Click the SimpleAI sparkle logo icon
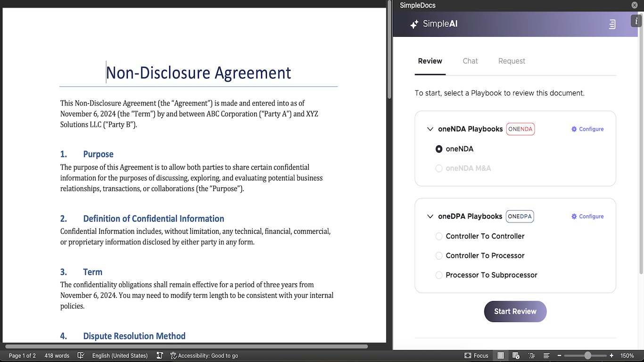 coord(414,25)
